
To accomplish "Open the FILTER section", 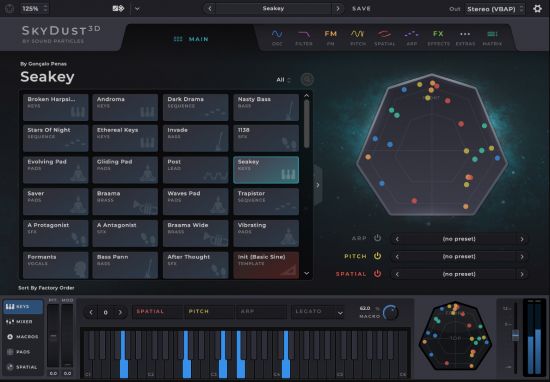I will pyautogui.click(x=304, y=38).
